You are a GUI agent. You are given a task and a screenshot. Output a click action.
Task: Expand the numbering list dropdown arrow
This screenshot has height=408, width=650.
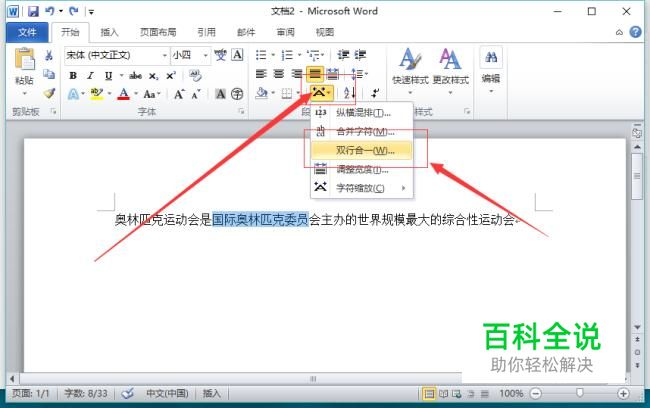coord(299,55)
